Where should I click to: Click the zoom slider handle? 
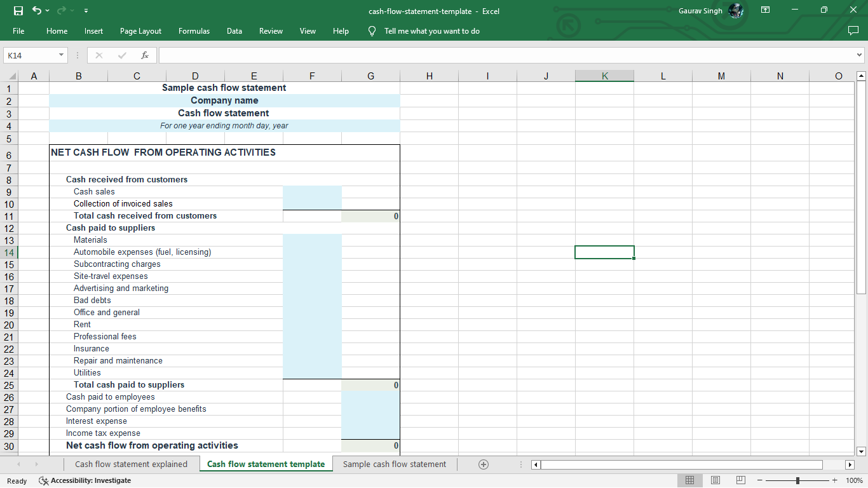click(797, 480)
